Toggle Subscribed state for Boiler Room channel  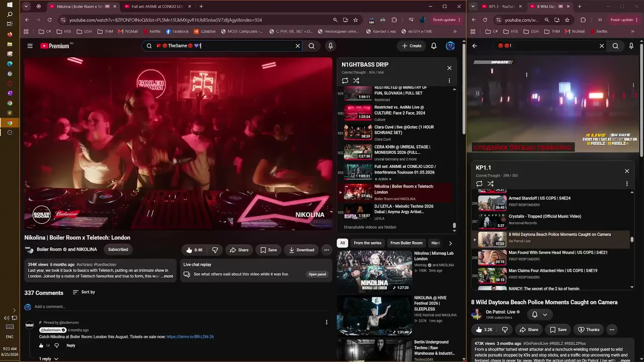pyautogui.click(x=118, y=249)
